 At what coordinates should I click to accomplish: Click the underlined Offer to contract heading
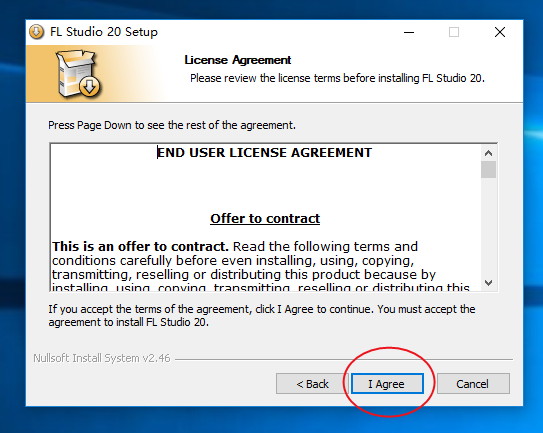click(265, 219)
